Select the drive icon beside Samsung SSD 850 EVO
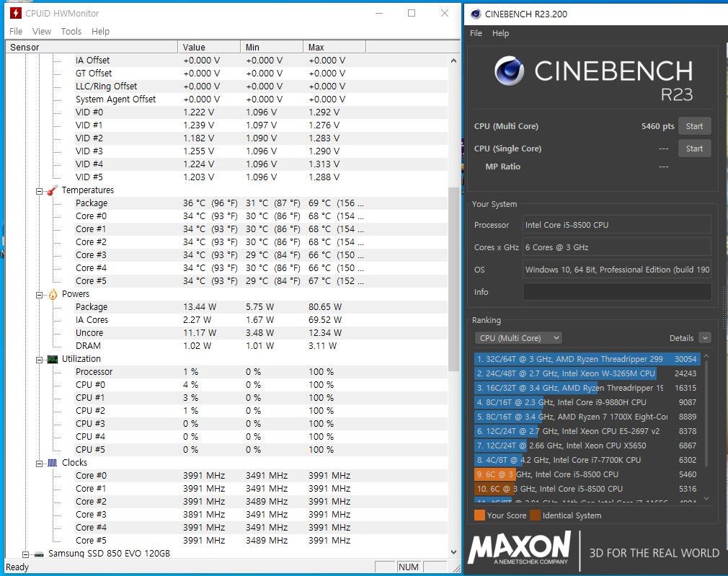The image size is (728, 576). (39, 554)
